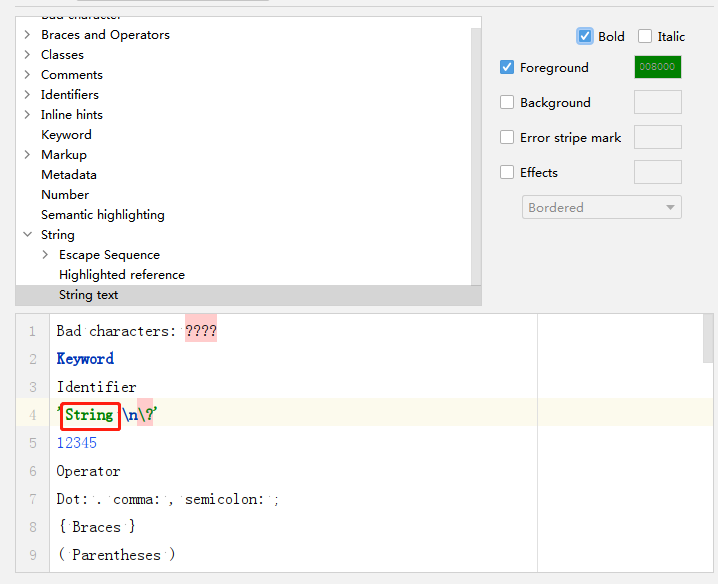Screen dimensions: 718x584
Task: Click the 12345 number in preview
Action: coord(76,443)
